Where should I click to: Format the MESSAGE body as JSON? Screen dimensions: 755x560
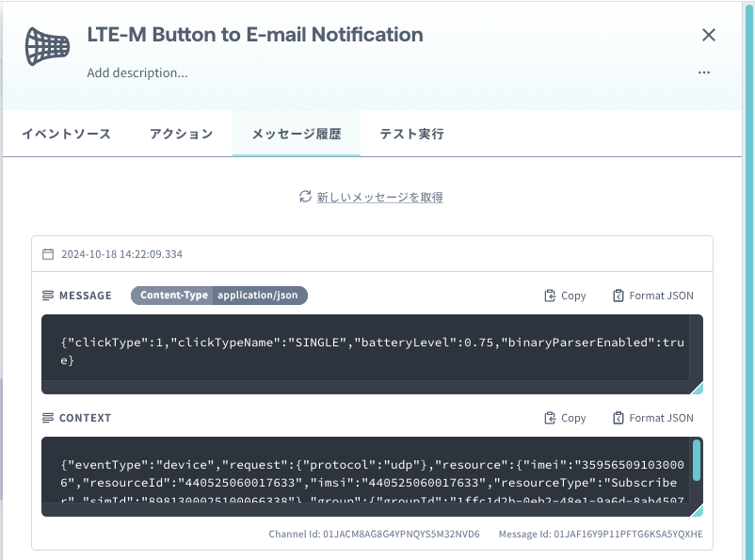(x=653, y=296)
